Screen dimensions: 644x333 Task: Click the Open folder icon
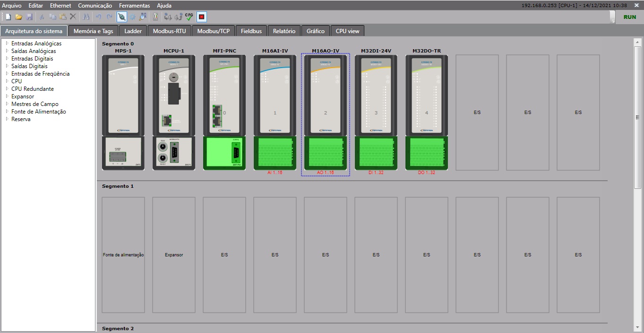click(x=18, y=17)
